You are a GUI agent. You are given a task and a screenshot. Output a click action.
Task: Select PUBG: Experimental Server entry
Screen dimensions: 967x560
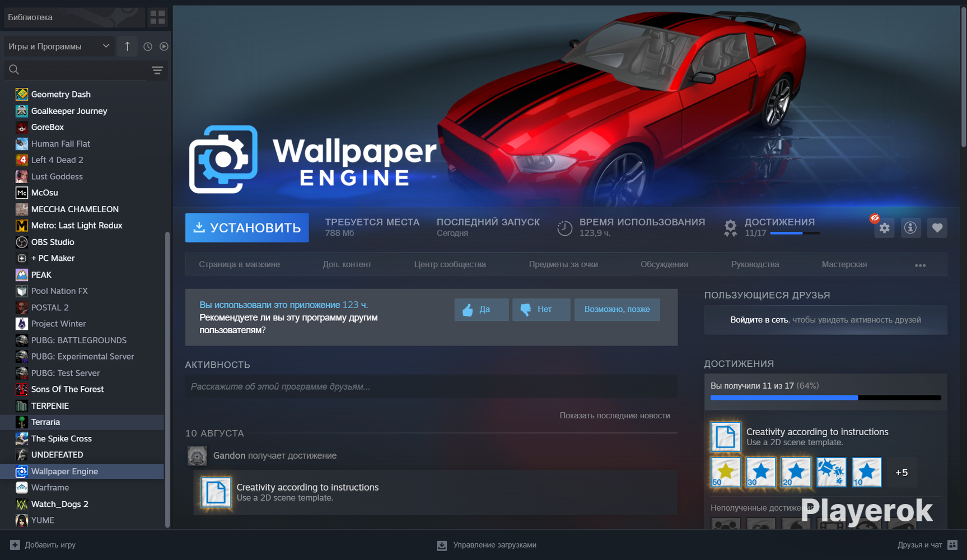82,356
